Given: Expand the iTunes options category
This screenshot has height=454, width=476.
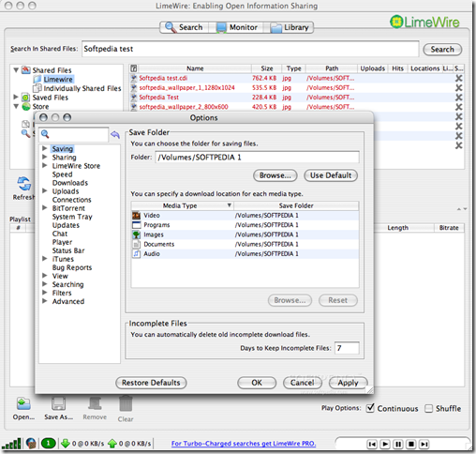Looking at the screenshot, I should tap(45, 258).
